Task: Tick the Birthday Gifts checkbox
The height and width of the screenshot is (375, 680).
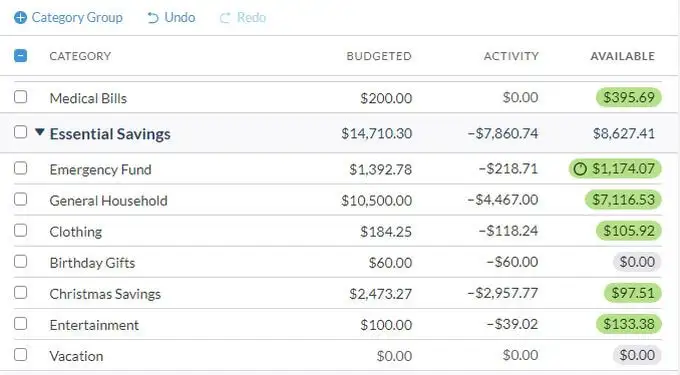Action: [x=20, y=262]
